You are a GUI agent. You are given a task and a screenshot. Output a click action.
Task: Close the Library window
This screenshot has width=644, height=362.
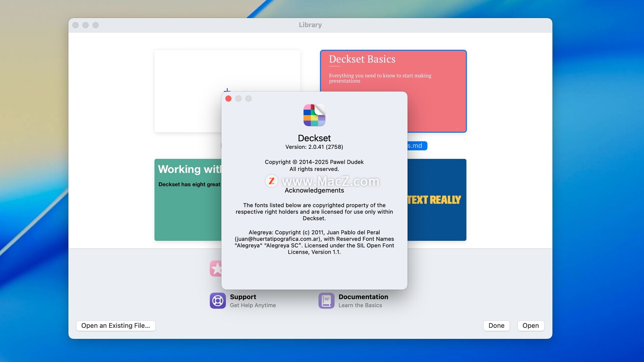(75, 25)
